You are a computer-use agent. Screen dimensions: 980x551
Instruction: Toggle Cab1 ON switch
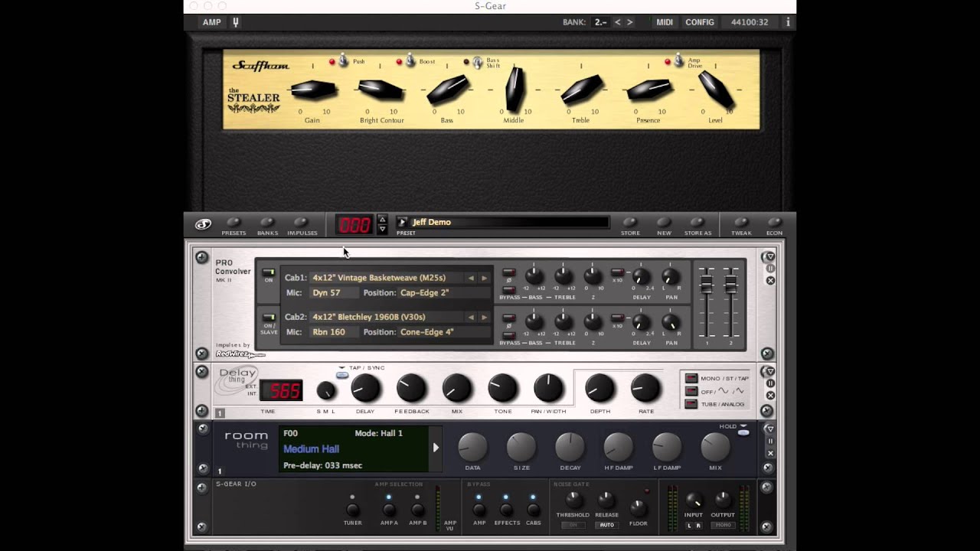268,272
